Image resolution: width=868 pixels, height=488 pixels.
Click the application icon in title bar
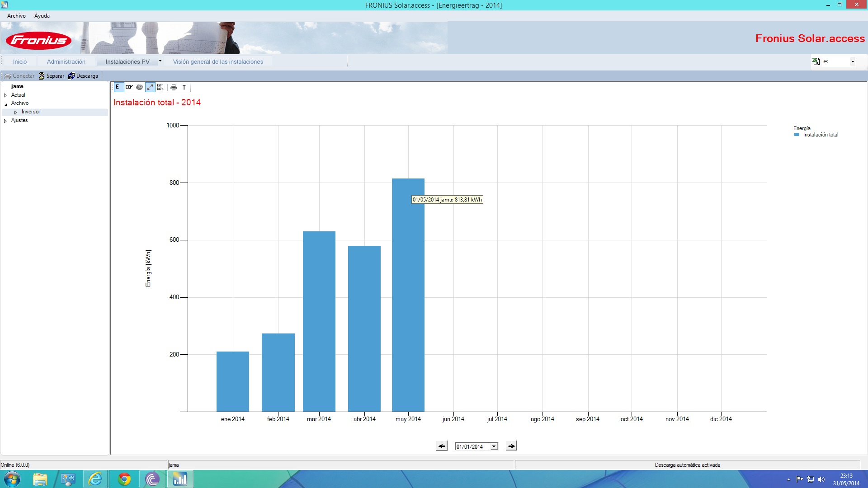tap(5, 5)
